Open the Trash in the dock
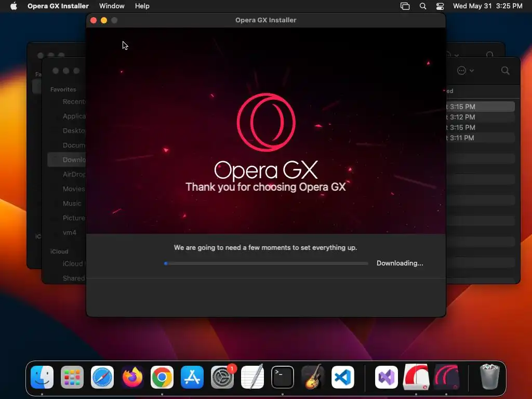 489,377
